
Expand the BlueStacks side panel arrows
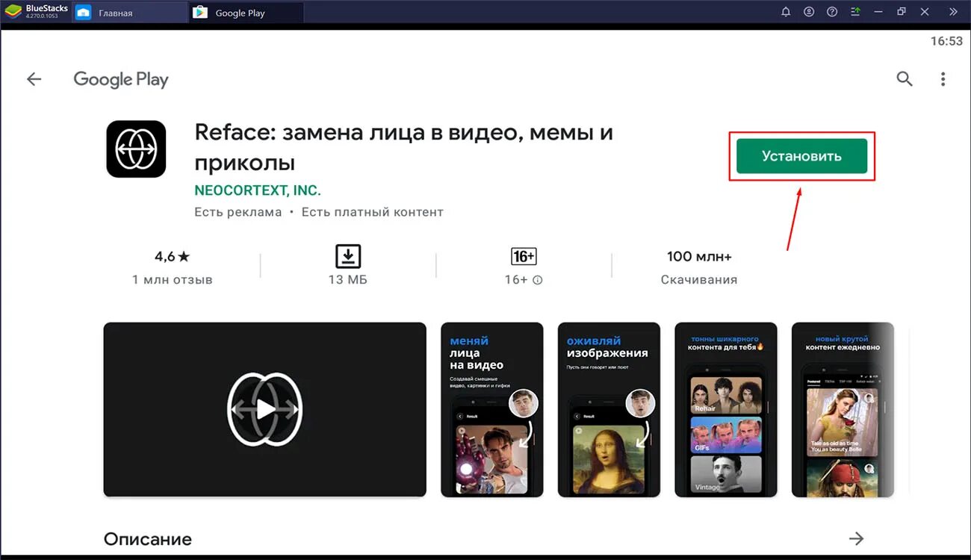pos(954,12)
